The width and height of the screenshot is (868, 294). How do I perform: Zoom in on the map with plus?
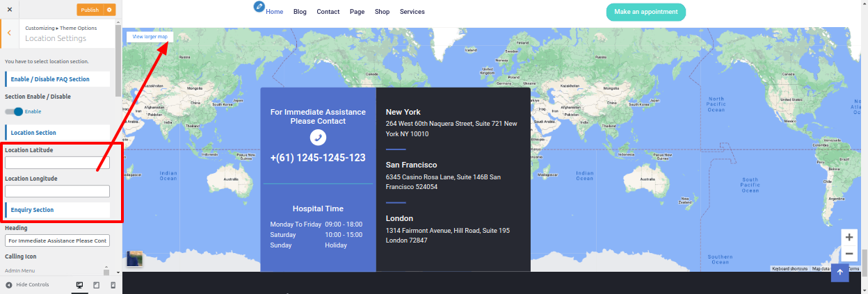point(849,237)
